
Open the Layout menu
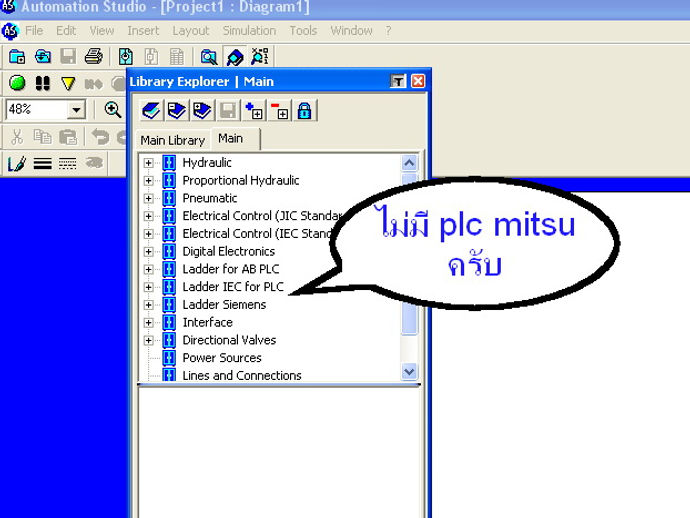click(x=191, y=31)
